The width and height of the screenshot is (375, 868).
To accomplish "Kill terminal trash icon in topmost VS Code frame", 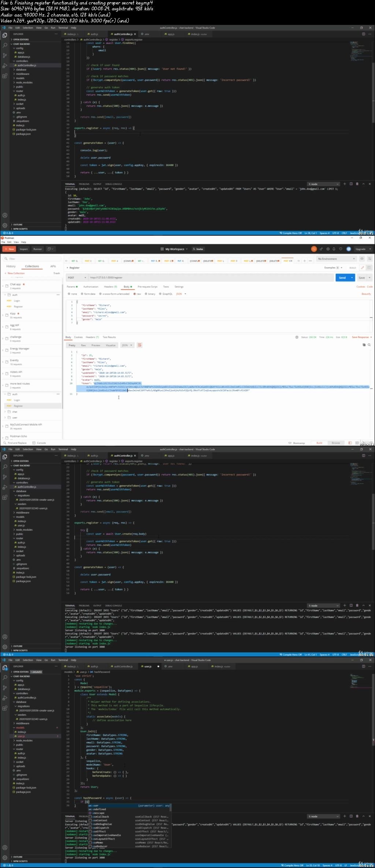I will coord(357,184).
